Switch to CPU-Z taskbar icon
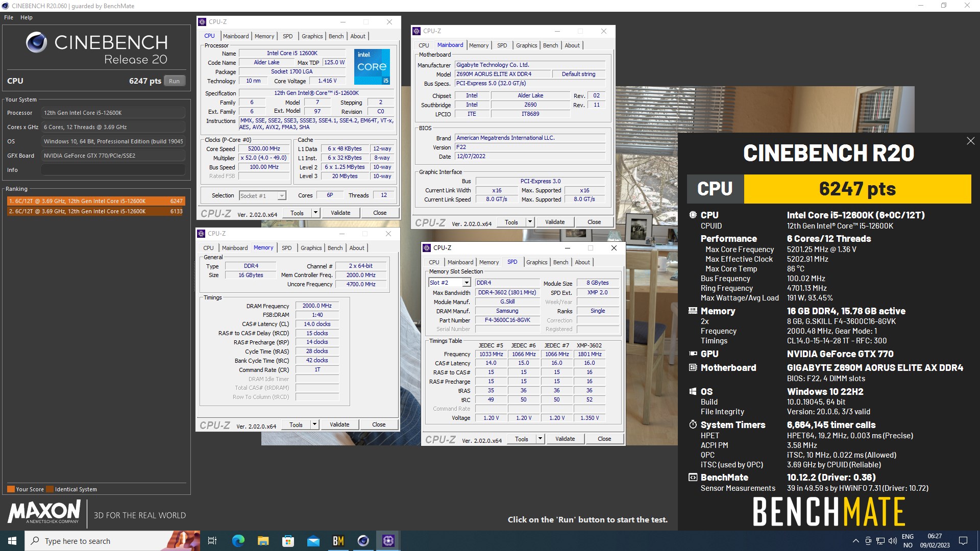This screenshot has height=551, width=980. click(x=388, y=541)
